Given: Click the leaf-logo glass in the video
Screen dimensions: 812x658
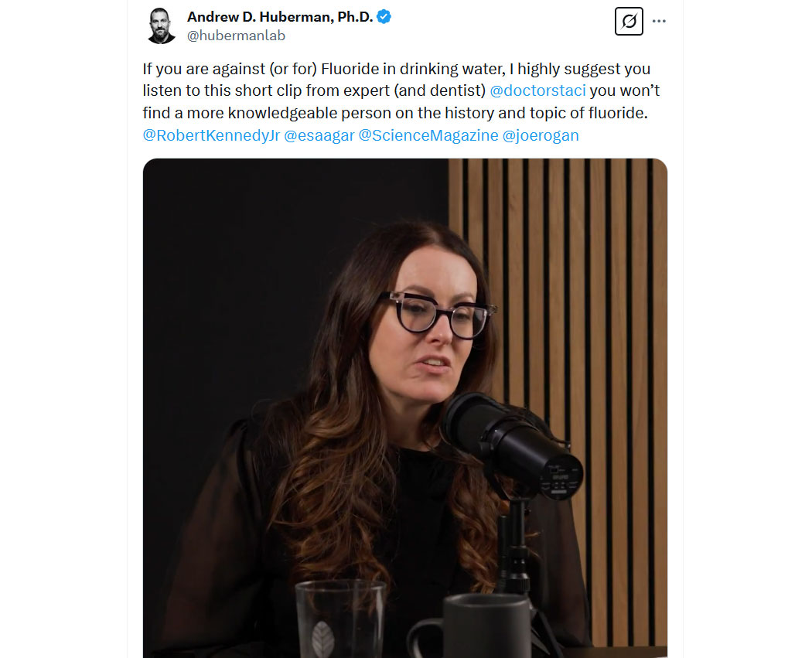Looking at the screenshot, I should 340,619.
